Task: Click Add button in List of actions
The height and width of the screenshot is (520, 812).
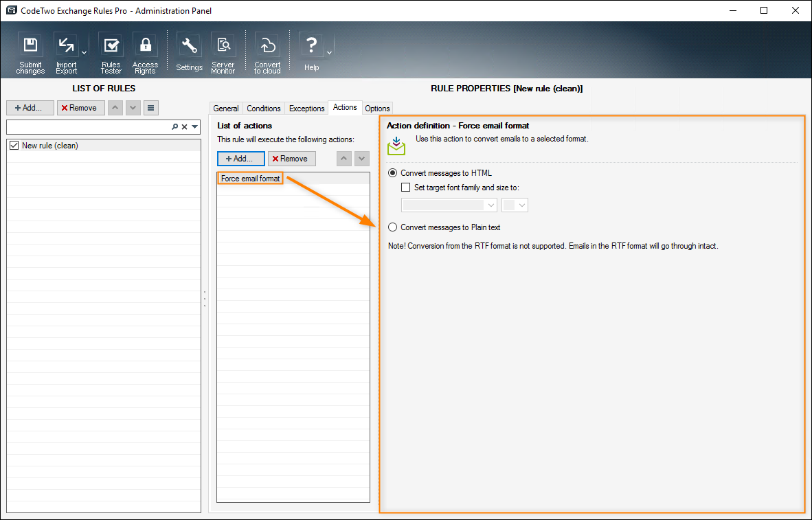Action: 241,159
